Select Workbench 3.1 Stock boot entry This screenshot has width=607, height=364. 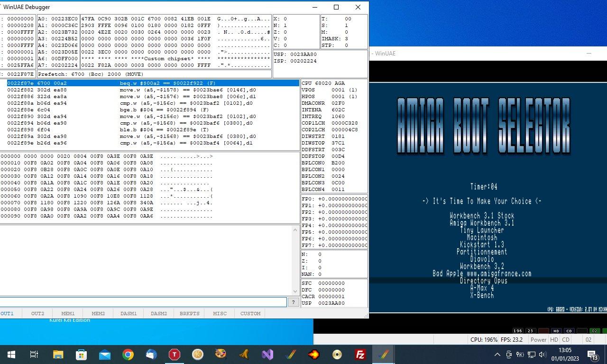[x=482, y=216]
